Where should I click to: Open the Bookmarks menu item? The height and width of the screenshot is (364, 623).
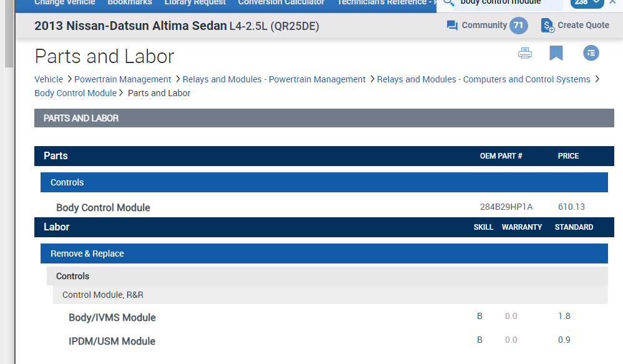click(x=129, y=2)
